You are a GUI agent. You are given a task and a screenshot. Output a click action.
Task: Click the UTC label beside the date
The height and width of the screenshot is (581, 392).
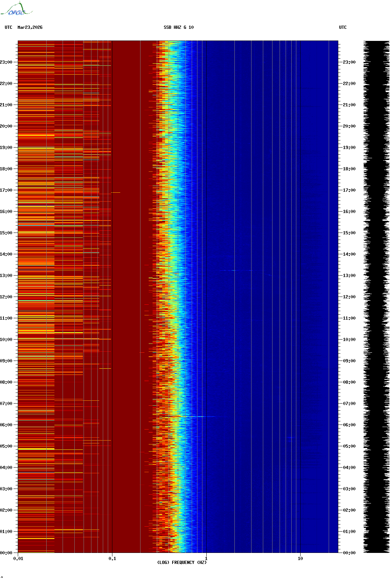coord(9,27)
